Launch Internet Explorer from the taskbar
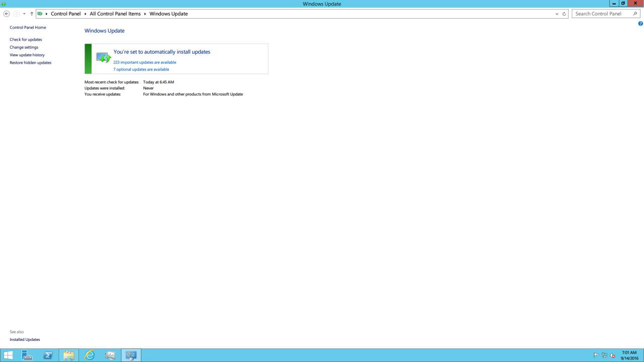 90,355
